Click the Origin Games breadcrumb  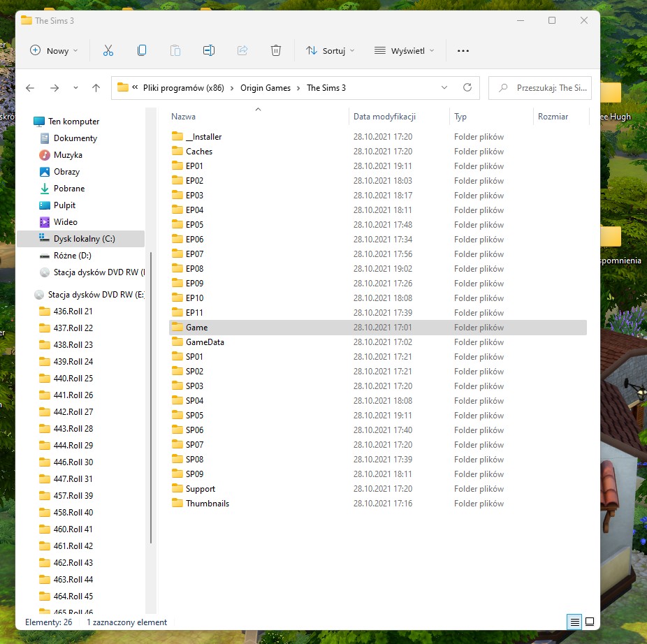pos(266,88)
